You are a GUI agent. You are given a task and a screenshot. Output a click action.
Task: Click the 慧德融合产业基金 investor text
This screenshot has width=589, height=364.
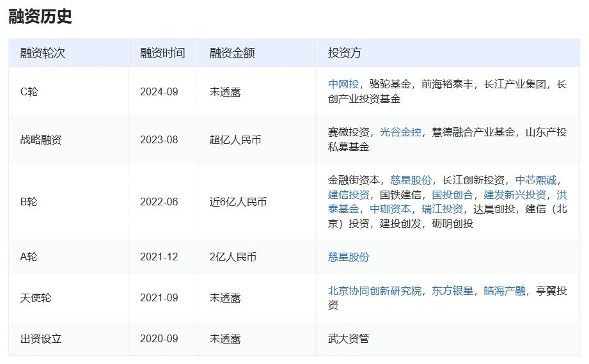[x=473, y=132]
